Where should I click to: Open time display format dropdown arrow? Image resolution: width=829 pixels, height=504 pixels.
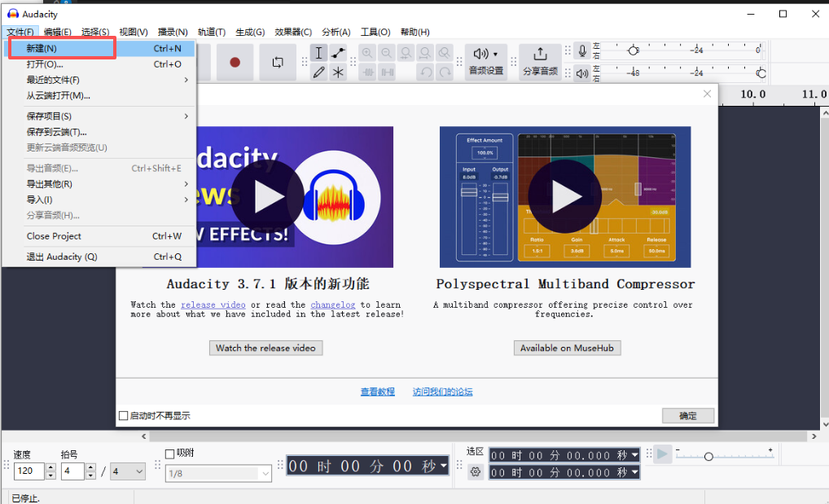[x=444, y=466]
